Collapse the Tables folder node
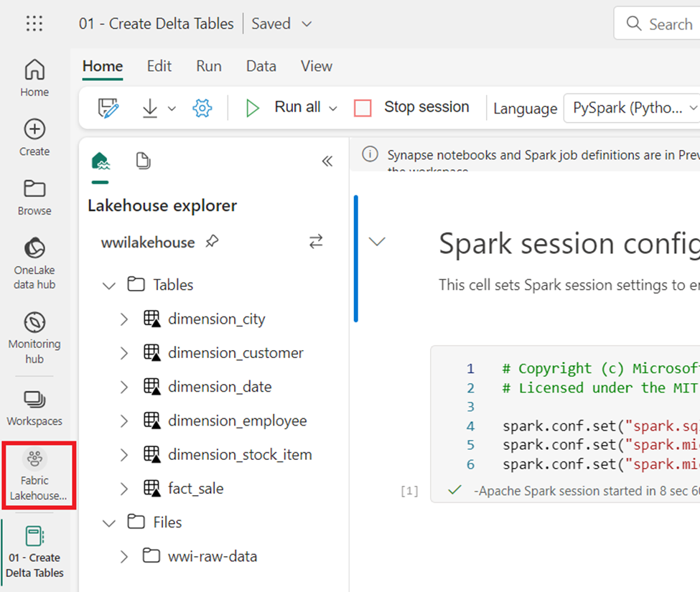The width and height of the screenshot is (700, 592). click(109, 285)
